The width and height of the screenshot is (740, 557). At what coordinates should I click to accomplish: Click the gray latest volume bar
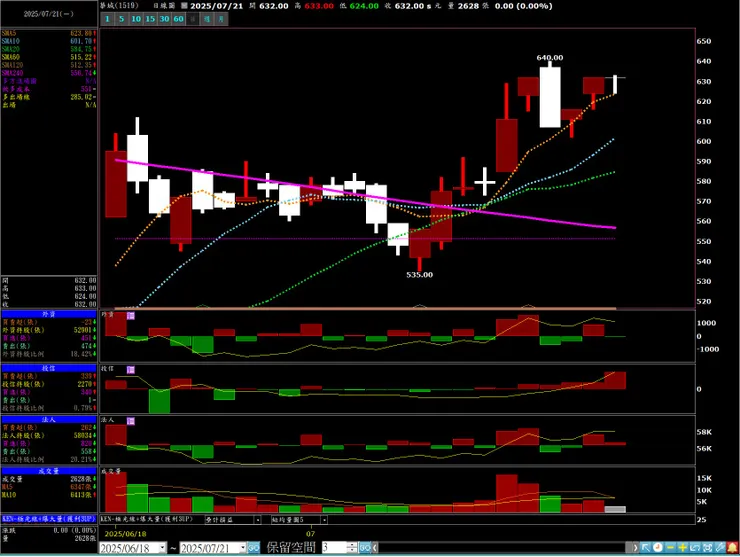coord(615,509)
